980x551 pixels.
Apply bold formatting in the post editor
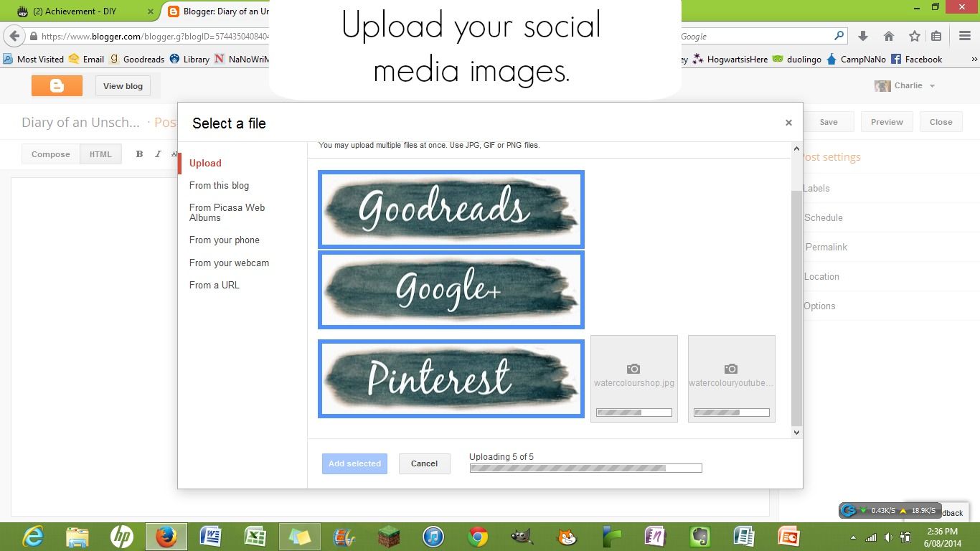(139, 154)
